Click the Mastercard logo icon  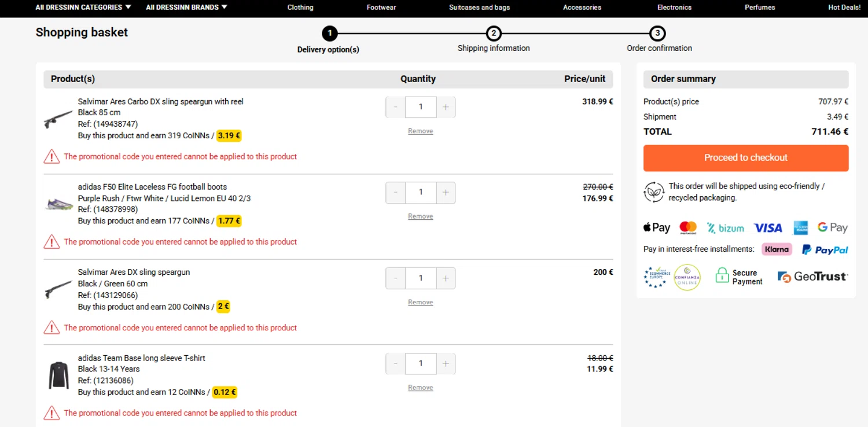[688, 227]
